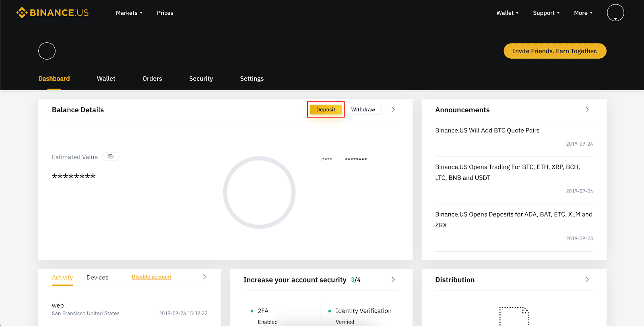Open the Distribution panel chevron
The width and height of the screenshot is (644, 326).
coord(587,279)
